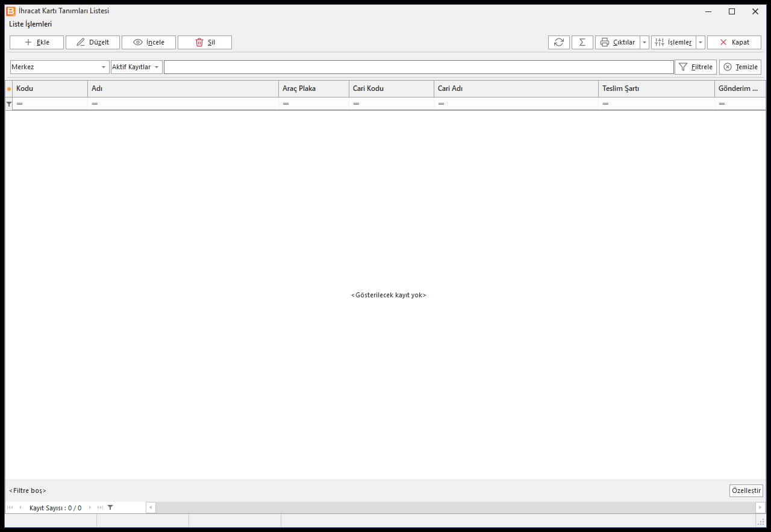This screenshot has height=532, width=771.
Task: Click the İşlemler button
Action: click(673, 42)
